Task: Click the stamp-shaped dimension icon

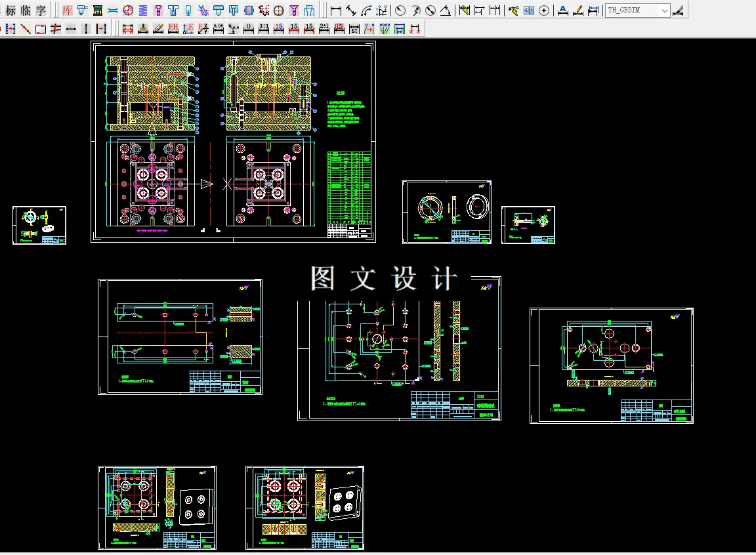Action: (143, 29)
